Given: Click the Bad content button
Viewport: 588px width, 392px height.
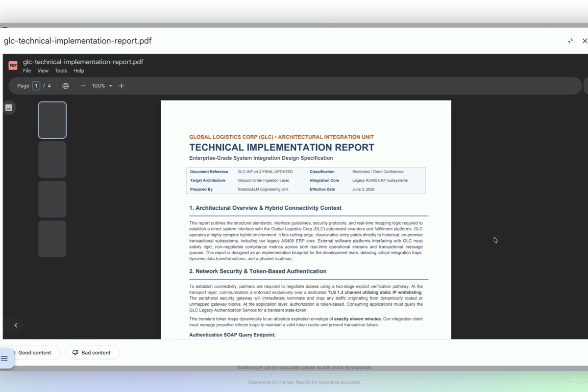Looking at the screenshot, I should click(x=93, y=353).
